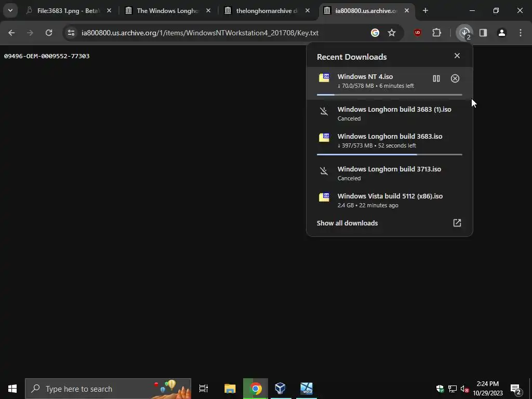The width and height of the screenshot is (532, 399).
Task: Toggle the downloads bubble toolbar icon
Action: coord(464,33)
